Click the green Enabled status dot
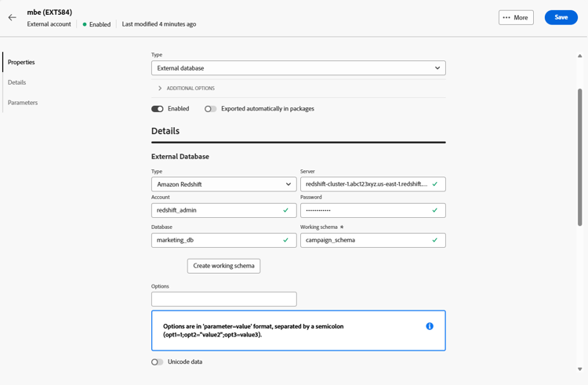The image size is (588, 385). pos(85,24)
